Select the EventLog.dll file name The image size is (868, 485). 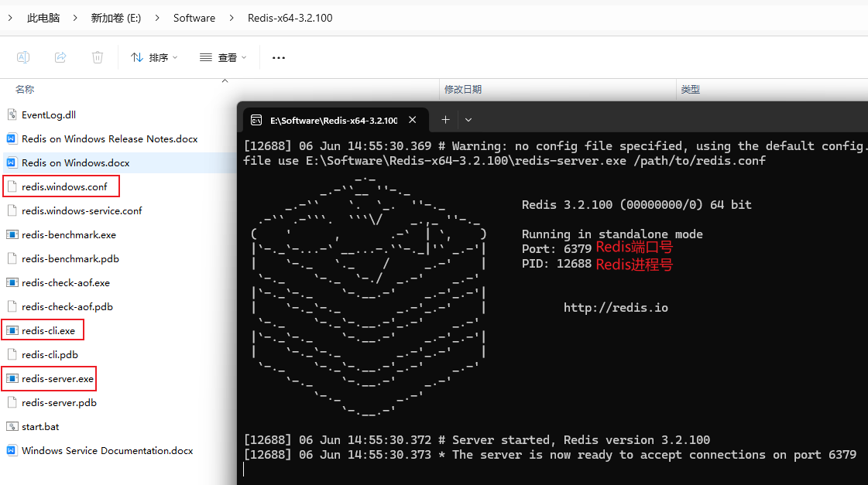click(x=49, y=114)
